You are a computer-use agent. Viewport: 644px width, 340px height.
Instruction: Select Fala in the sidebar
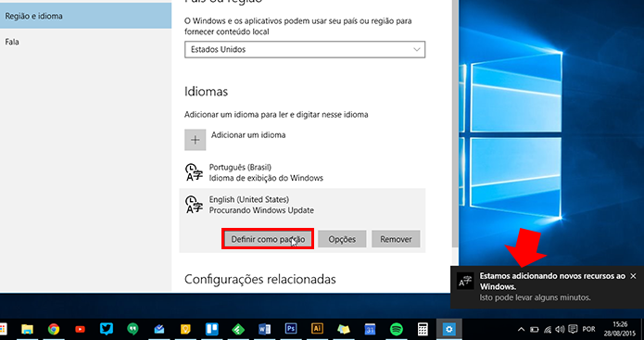[85, 42]
